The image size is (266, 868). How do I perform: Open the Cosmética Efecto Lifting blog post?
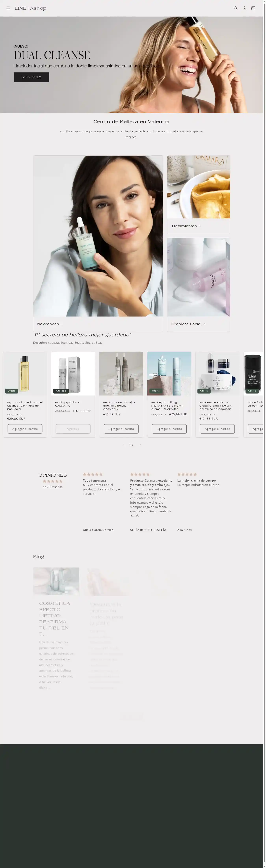[x=55, y=619]
